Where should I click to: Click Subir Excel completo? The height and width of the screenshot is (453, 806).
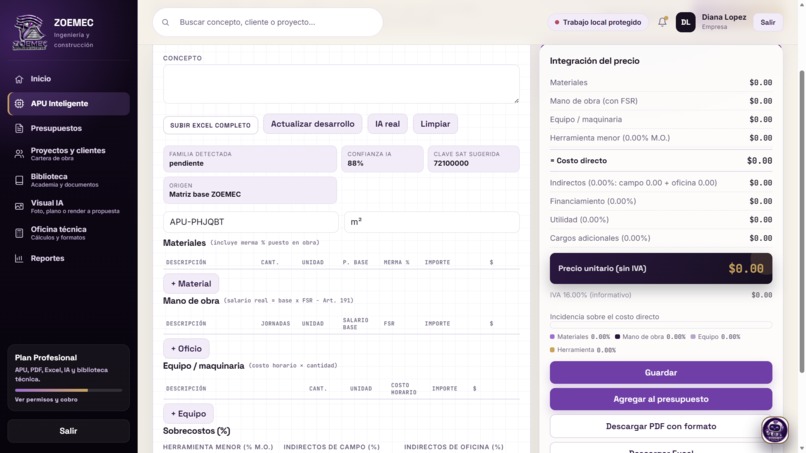point(210,125)
